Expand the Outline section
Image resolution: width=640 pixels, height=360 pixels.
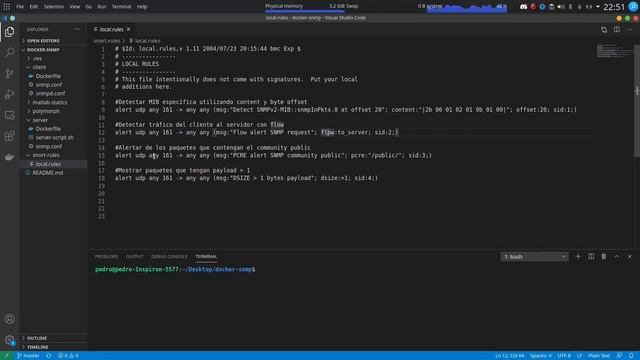pos(53,338)
